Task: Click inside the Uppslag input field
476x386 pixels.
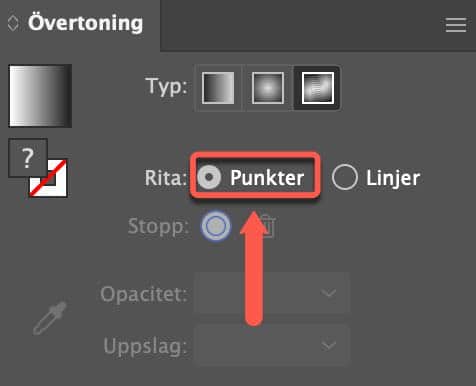Action: tap(272, 345)
